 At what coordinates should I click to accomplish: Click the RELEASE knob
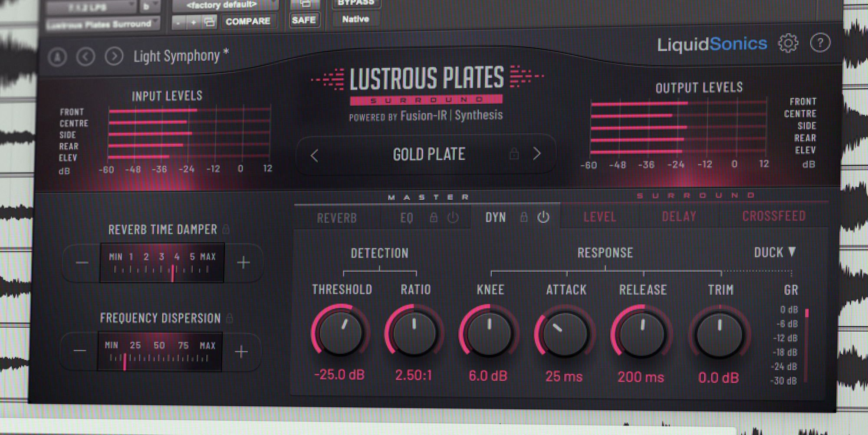point(642,335)
